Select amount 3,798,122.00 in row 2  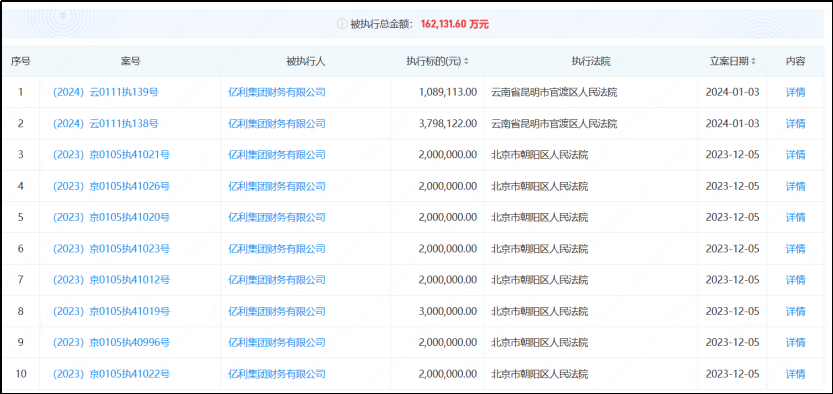pos(448,124)
